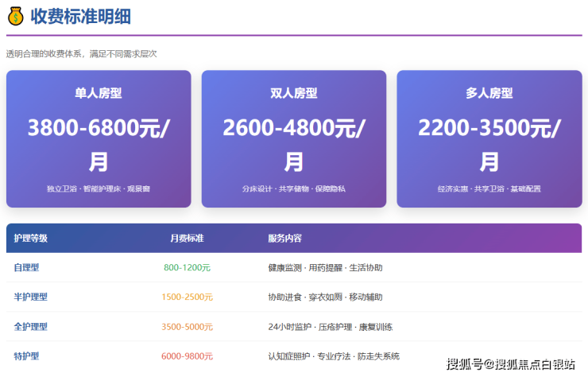The width and height of the screenshot is (588, 377).
Task: Click the 收费标准明细 heading
Action: (x=81, y=15)
